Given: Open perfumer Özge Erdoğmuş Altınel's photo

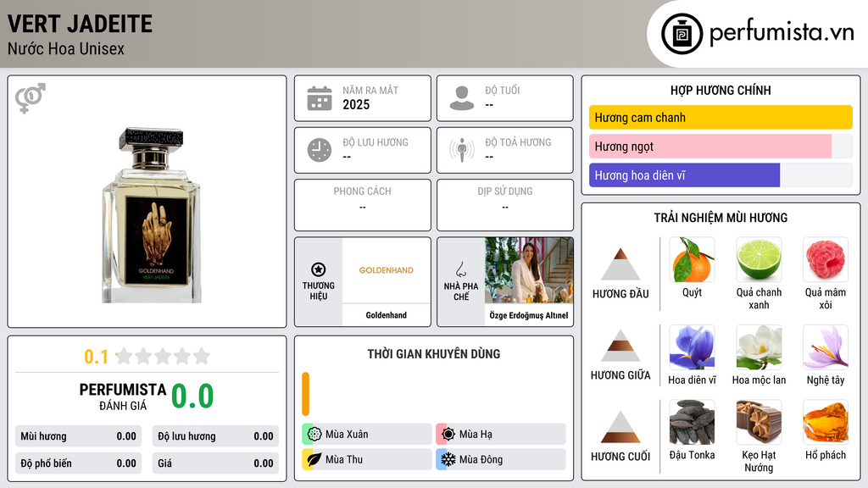Looking at the screenshot, I should [529, 270].
